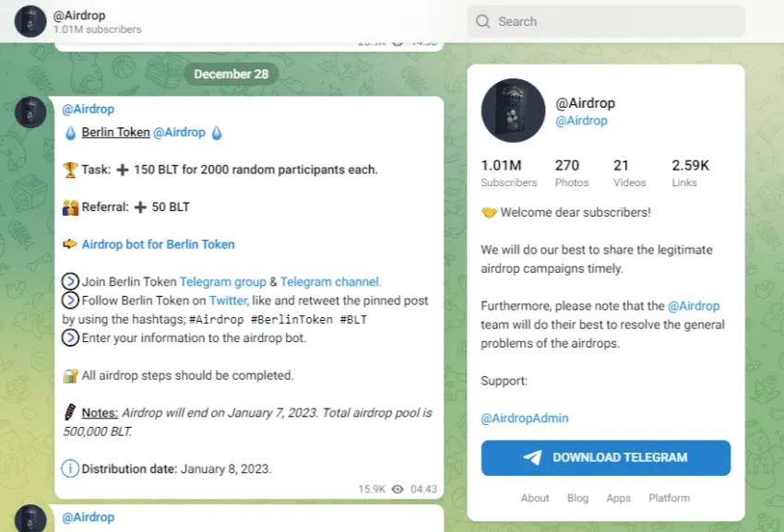Screen dimensions: 784x532
Task: Click the handshake emoji before Welcome text
Action: click(489, 212)
